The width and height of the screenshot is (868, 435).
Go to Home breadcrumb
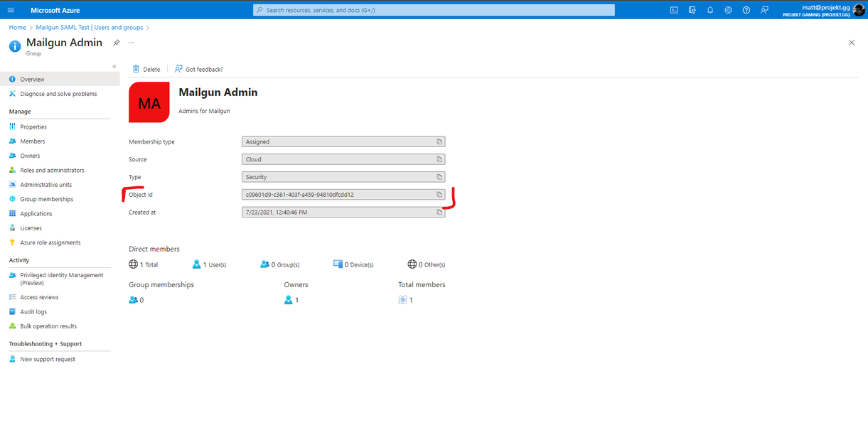(x=17, y=27)
